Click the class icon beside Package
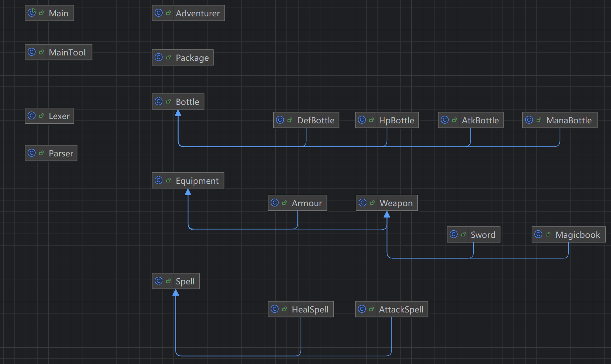 point(159,57)
